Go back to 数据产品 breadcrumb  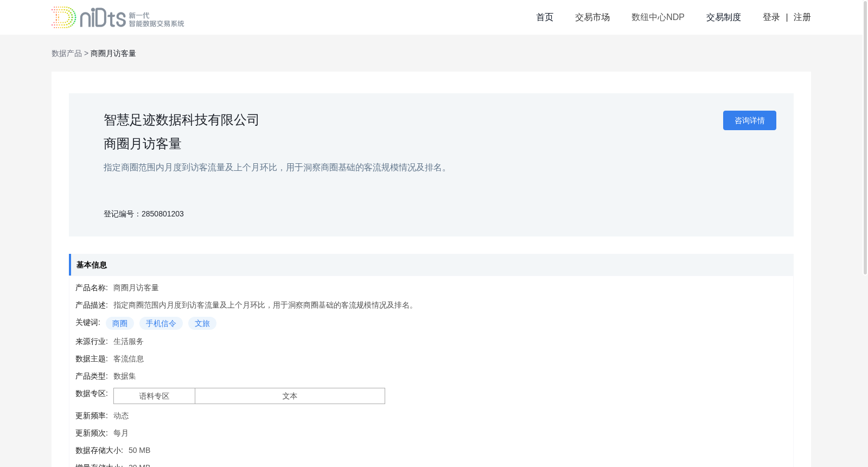point(67,53)
